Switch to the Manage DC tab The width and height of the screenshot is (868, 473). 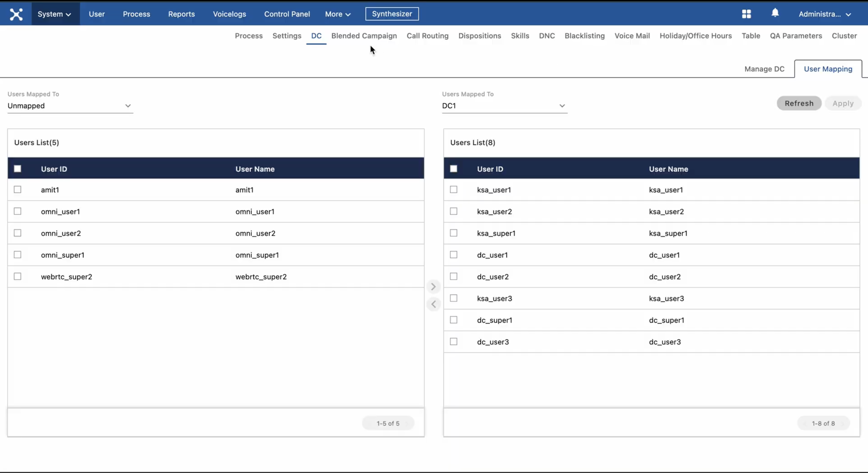coord(764,69)
